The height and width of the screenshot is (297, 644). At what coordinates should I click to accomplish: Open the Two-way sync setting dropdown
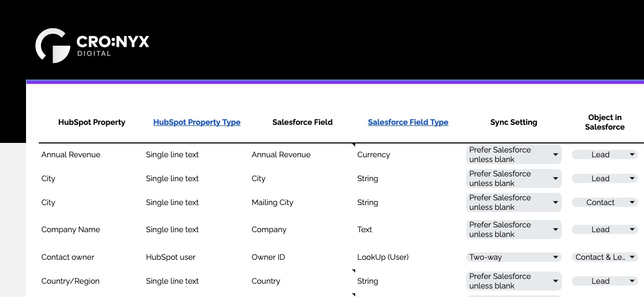[513, 257]
